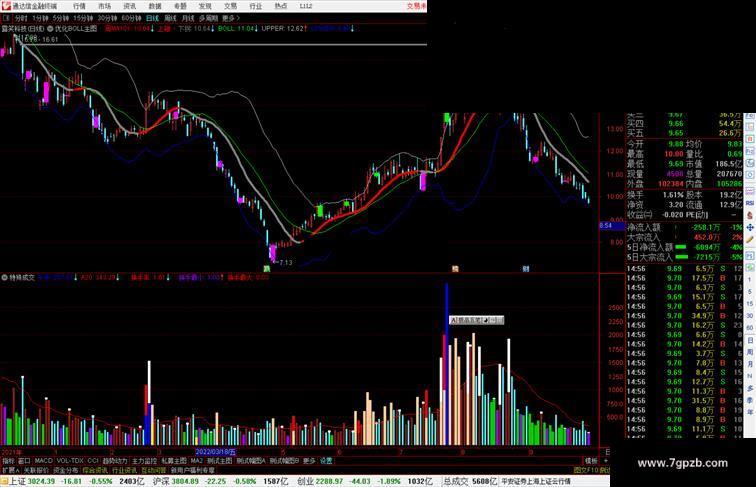Switch to 30-minute via sidebar 30

click(x=750, y=316)
